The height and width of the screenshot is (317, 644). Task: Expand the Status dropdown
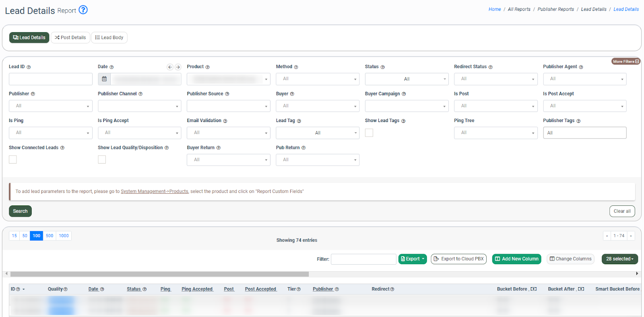407,79
